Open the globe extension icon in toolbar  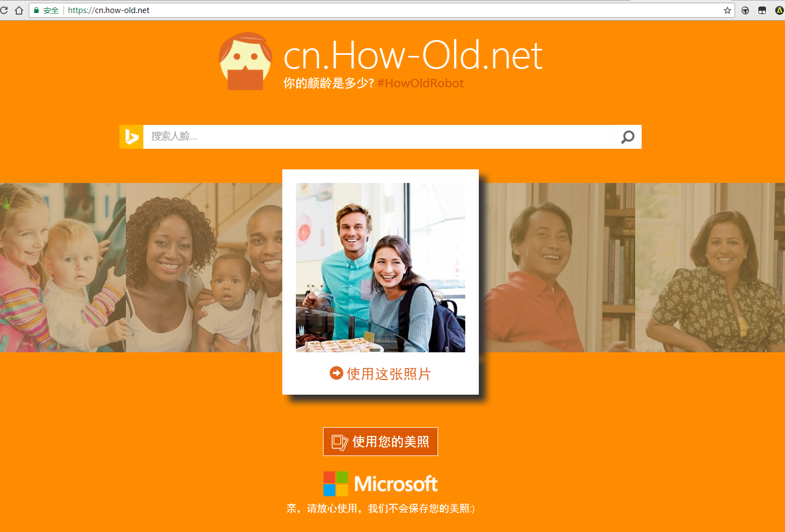click(x=745, y=10)
